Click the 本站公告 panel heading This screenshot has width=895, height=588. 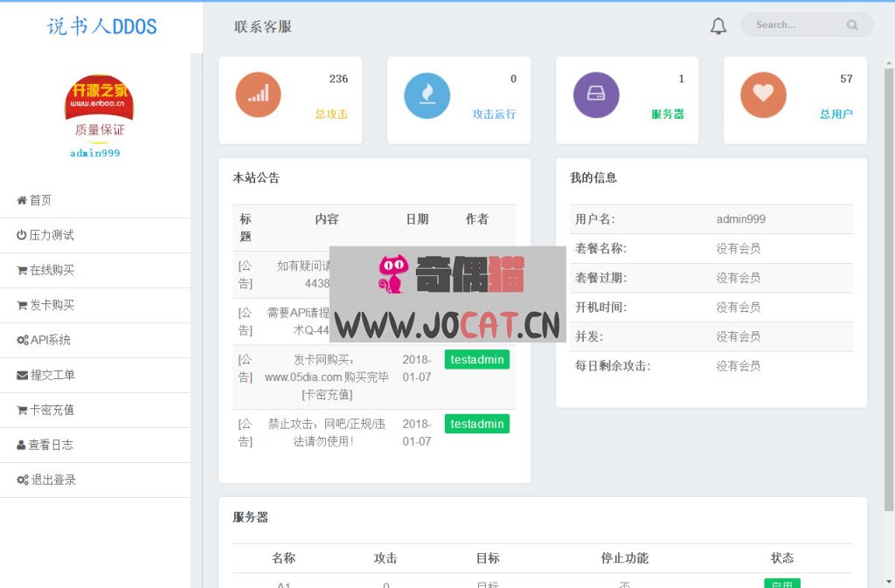pos(256,178)
